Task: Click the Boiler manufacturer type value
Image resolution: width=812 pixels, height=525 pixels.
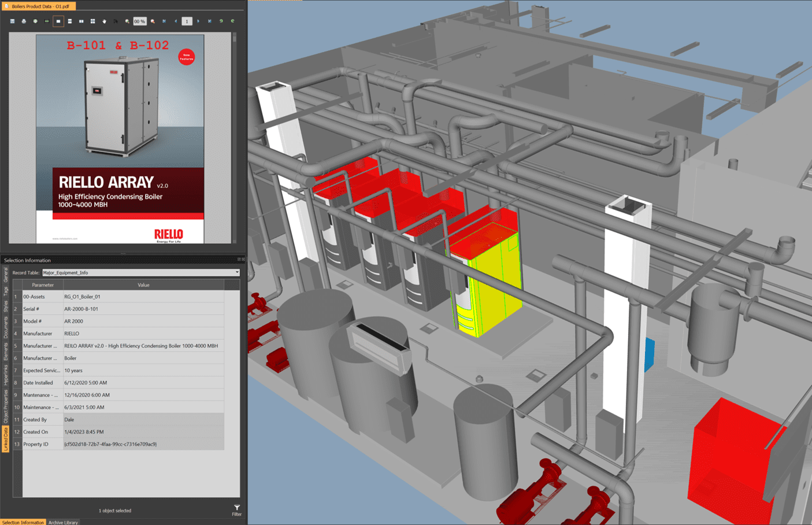Action: (x=143, y=358)
